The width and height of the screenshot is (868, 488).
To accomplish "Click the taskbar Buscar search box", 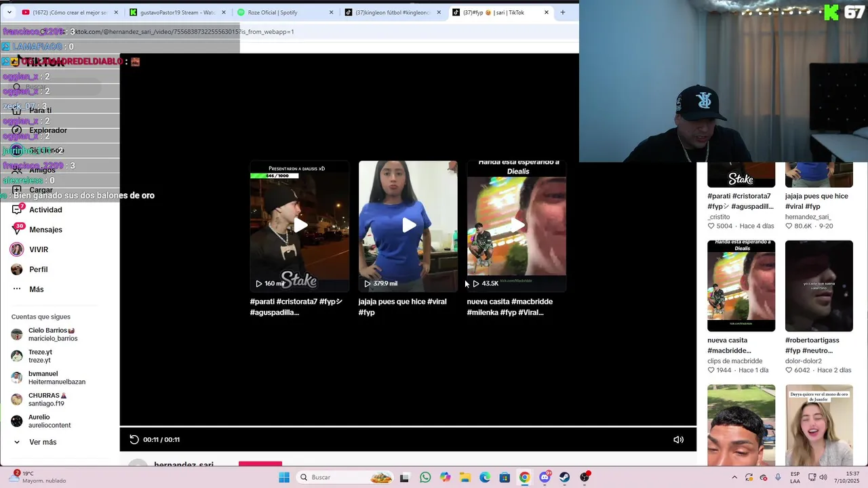I will click(345, 477).
